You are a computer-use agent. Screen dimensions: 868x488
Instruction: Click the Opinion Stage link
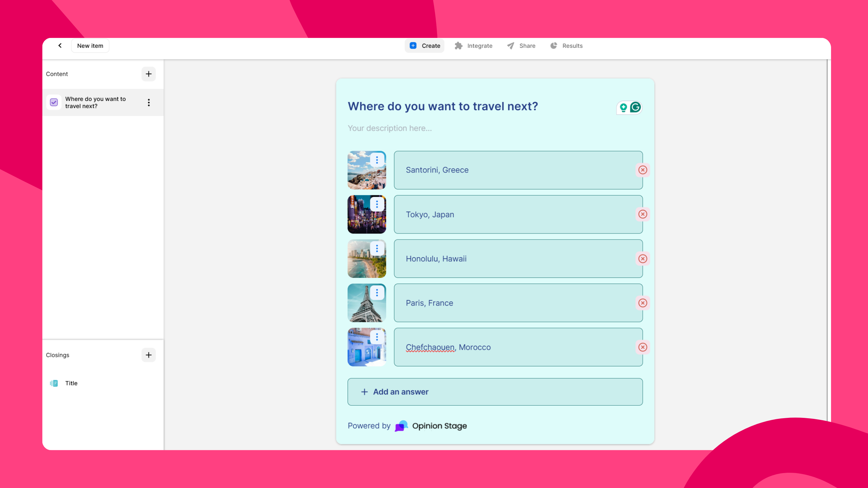pyautogui.click(x=431, y=426)
